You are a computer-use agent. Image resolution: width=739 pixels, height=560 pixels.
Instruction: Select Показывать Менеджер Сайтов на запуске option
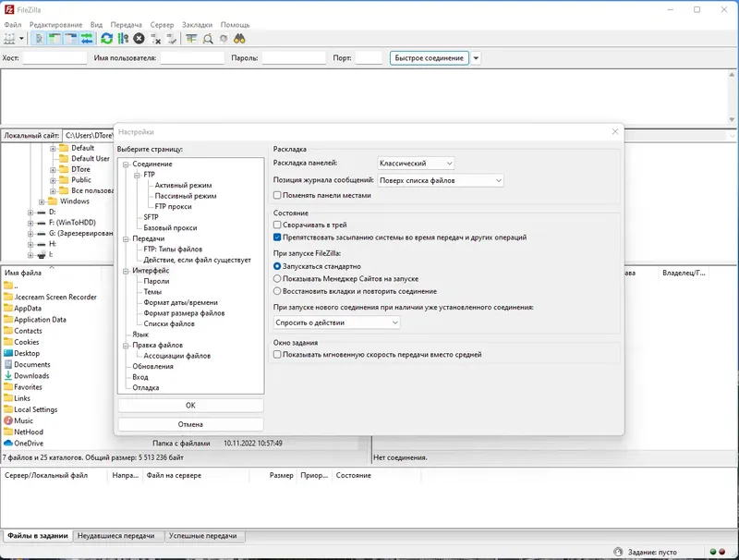tap(277, 278)
